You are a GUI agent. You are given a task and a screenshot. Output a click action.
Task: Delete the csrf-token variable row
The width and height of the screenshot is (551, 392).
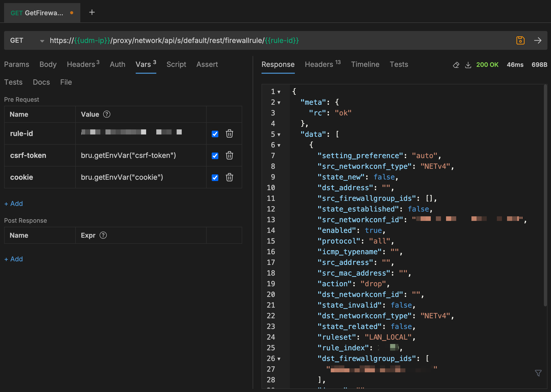(x=229, y=155)
